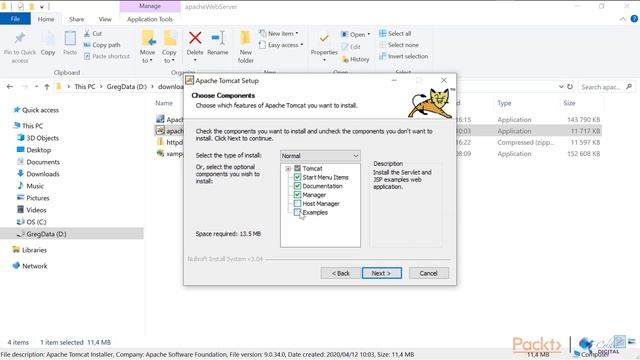Click Paste shortcut in ribbon

pyautogui.click(x=107, y=56)
